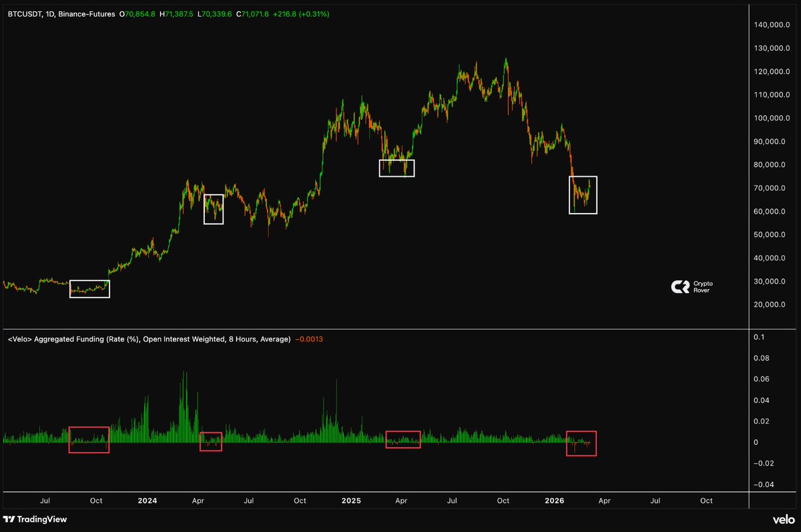
Task: Select the white box around the 2026 price low
Action: coord(583,195)
